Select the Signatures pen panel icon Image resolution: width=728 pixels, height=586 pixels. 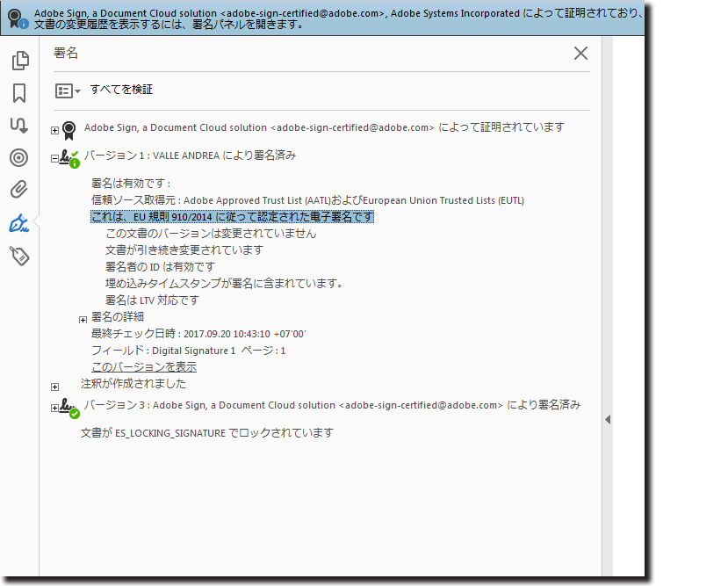[19, 223]
